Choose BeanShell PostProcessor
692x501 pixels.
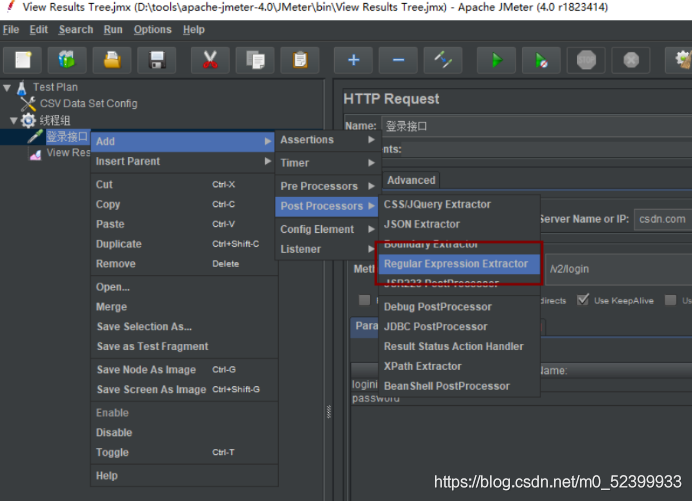(x=459, y=386)
